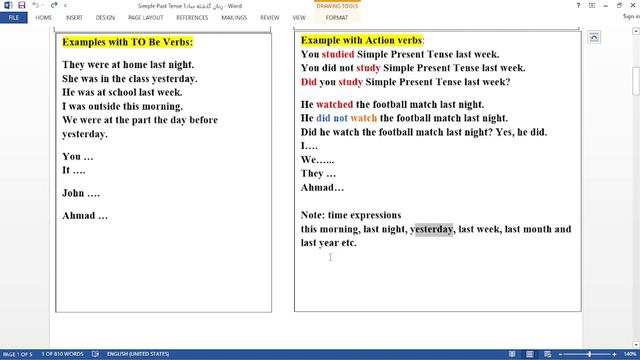Click the vertical scrollbar down arrow

click(636, 345)
